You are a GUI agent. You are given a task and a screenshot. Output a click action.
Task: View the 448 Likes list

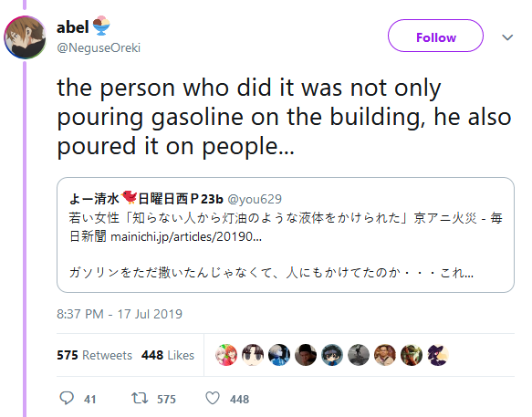point(168,355)
